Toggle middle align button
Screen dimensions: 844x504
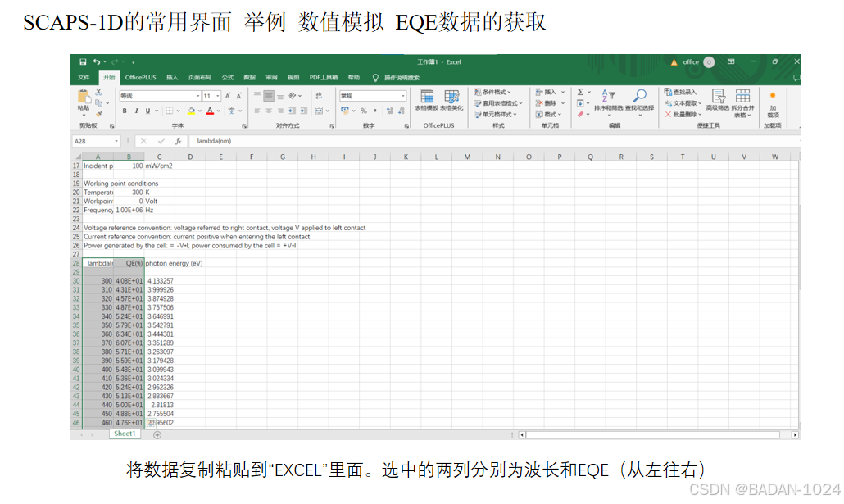(269, 96)
